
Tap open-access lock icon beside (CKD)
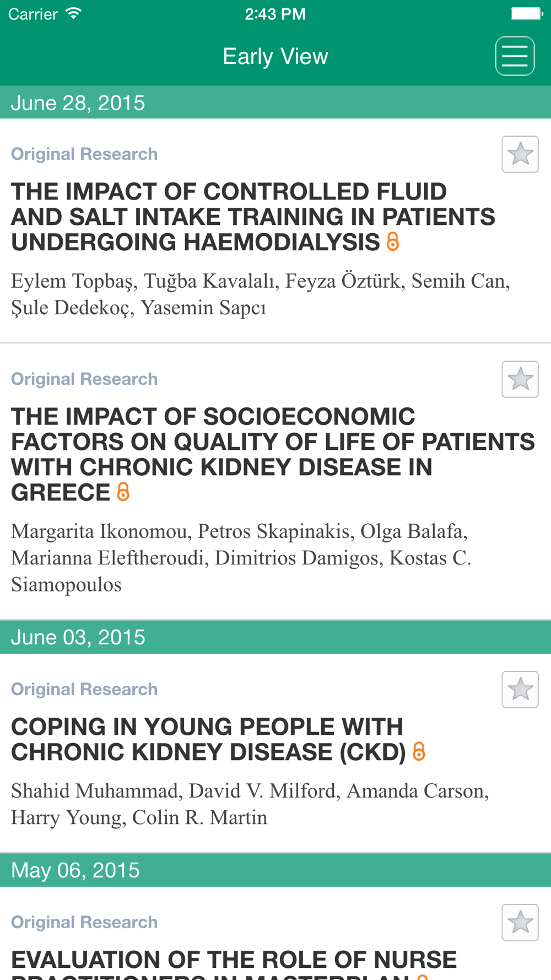pyautogui.click(x=419, y=751)
